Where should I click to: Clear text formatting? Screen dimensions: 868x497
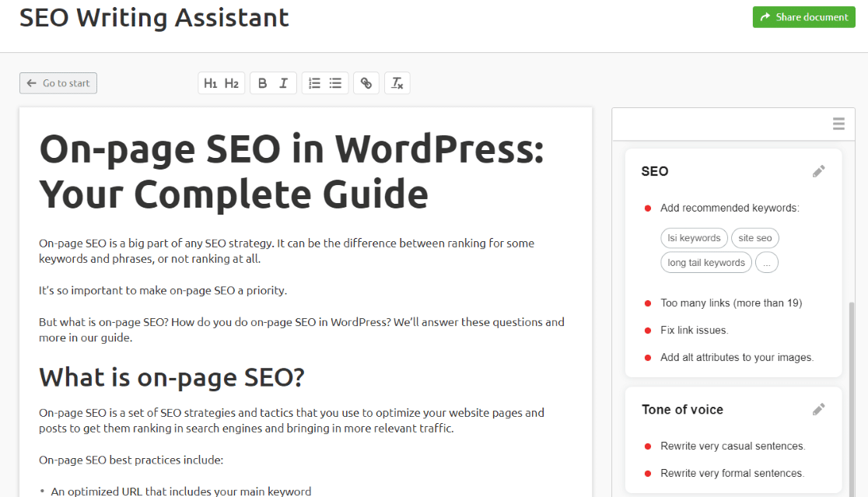[x=397, y=82]
